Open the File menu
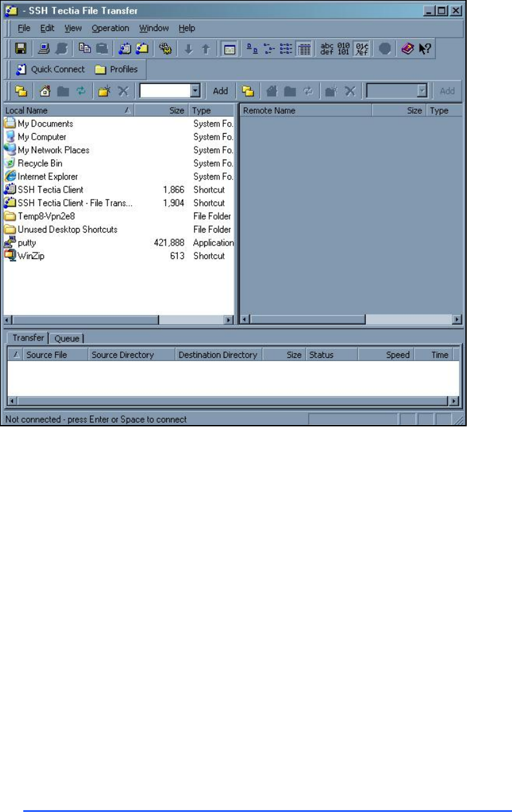512x812 pixels. click(24, 28)
